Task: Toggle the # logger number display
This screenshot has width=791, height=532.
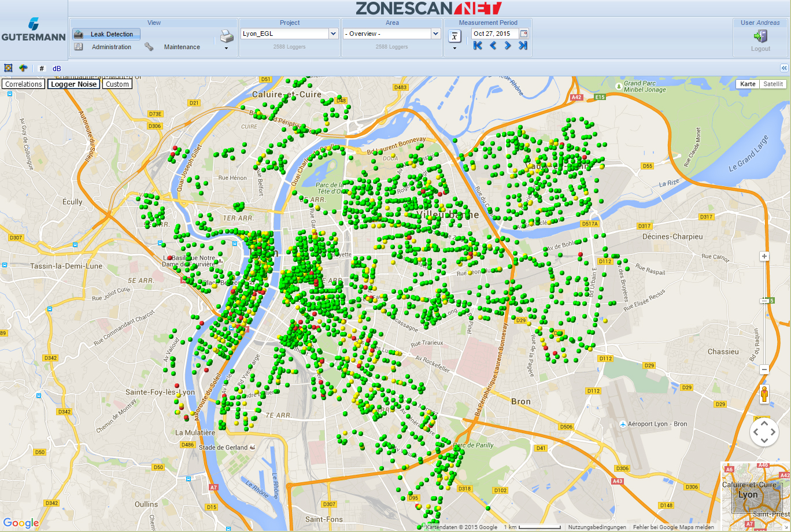Action: point(42,68)
